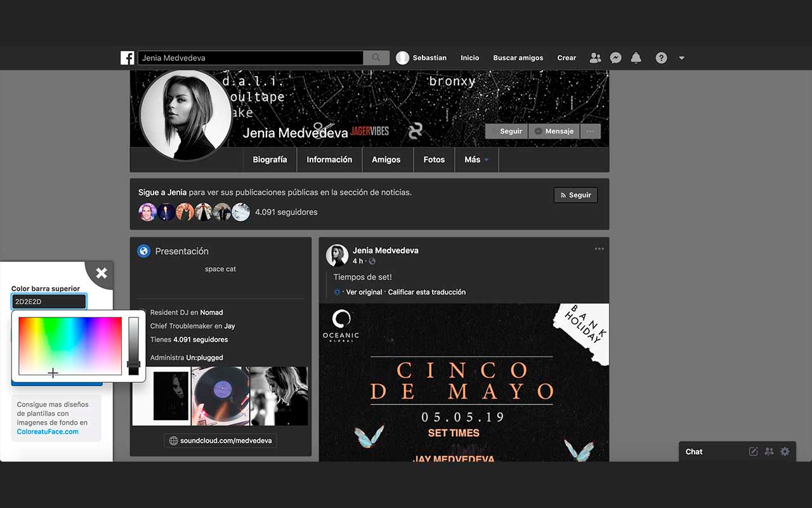This screenshot has height=508, width=812.
Task: Open the Un:plugged link
Action: click(x=204, y=358)
